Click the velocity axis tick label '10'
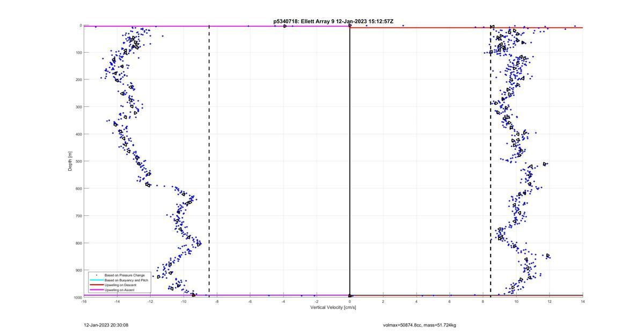This screenshot has width=644, height=334. (516, 302)
